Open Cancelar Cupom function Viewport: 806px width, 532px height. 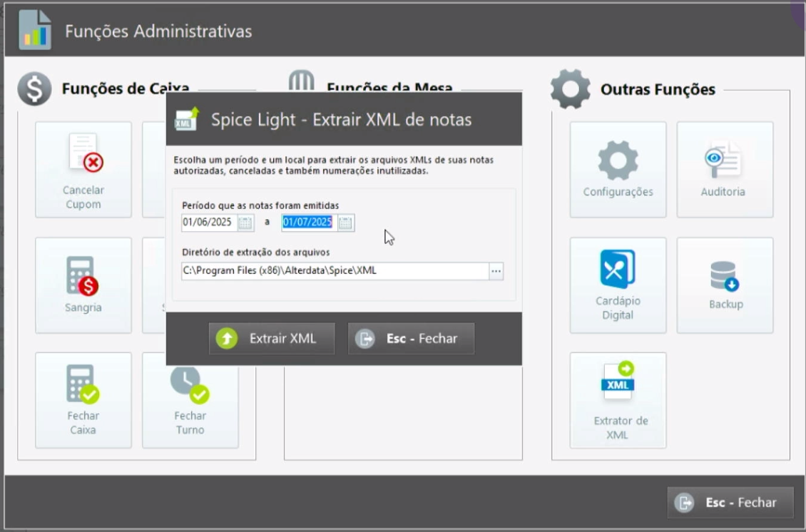pos(83,170)
